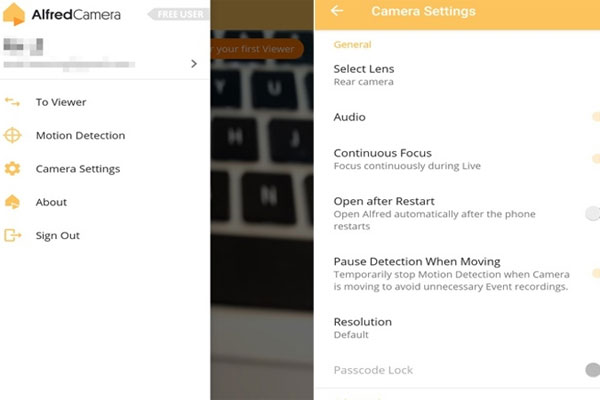Expand account details with chevron arrow
Image resolution: width=600 pixels, height=400 pixels.
194,64
